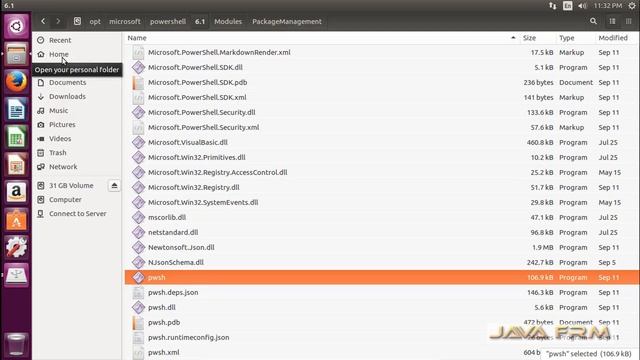This screenshot has height=360, width=640.
Task: Click the 6.1 path segment
Action: point(200,22)
